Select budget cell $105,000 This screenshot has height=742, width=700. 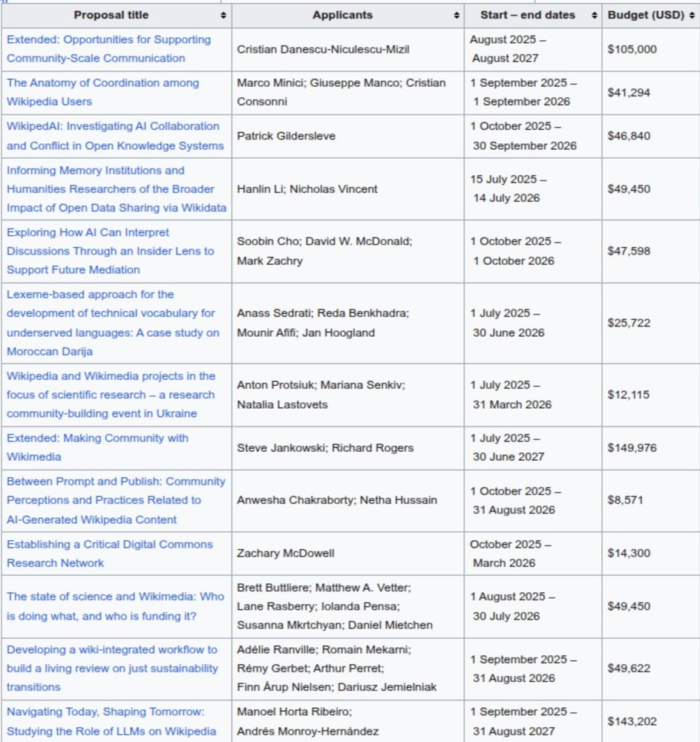click(651, 49)
